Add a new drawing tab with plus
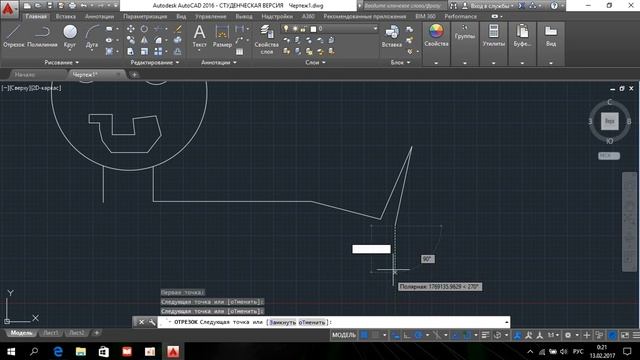This screenshot has width=640, height=360. (x=134, y=74)
